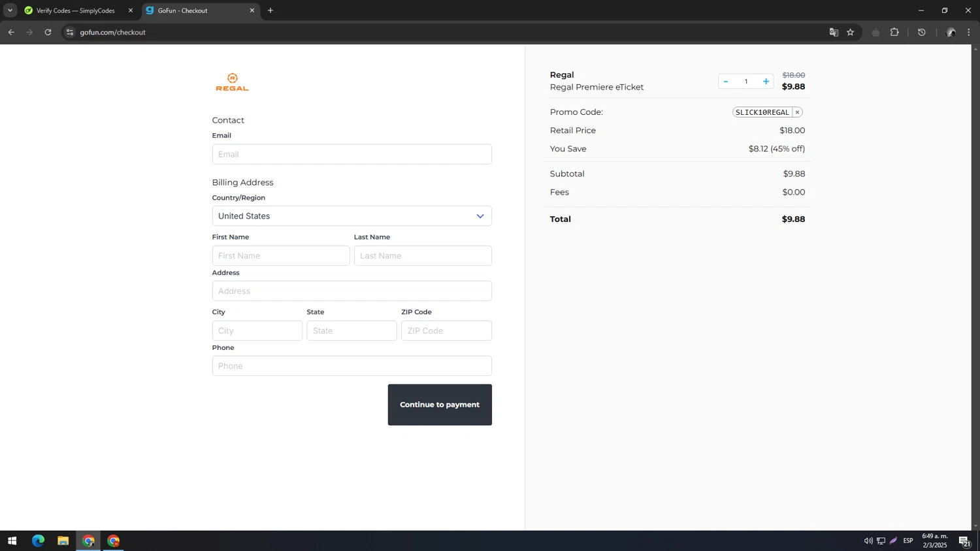Click the quantity value field
Image resolution: width=980 pixels, height=551 pixels.
pos(745,82)
